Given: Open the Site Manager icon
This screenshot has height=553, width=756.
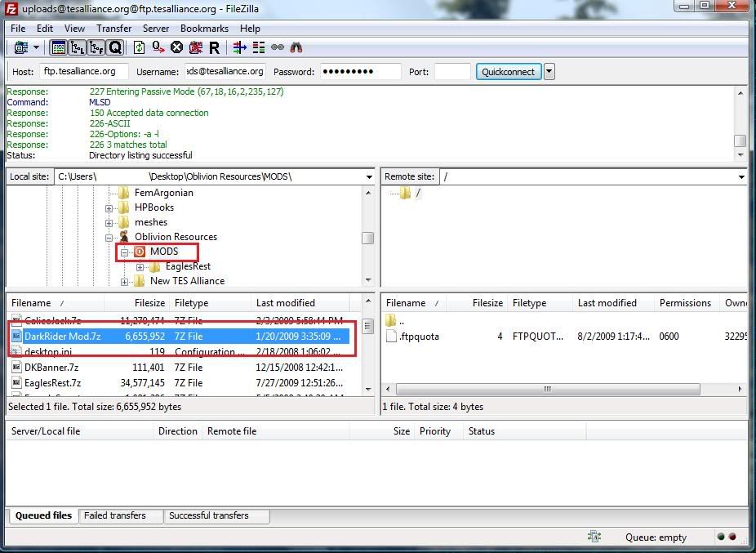Looking at the screenshot, I should [x=21, y=47].
